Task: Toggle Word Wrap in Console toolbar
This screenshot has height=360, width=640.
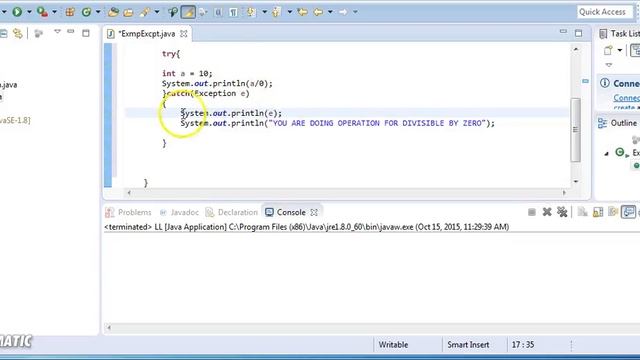Action: click(613, 212)
